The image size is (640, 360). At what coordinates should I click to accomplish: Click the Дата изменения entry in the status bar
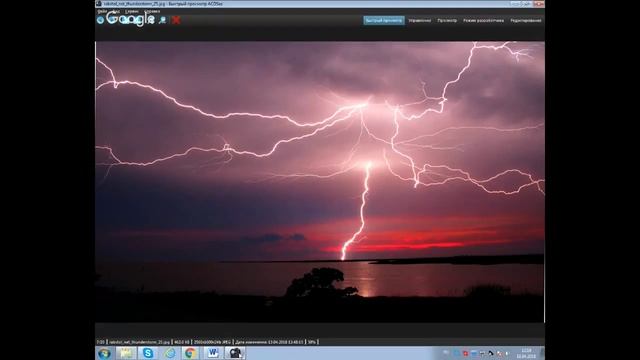coord(269,342)
